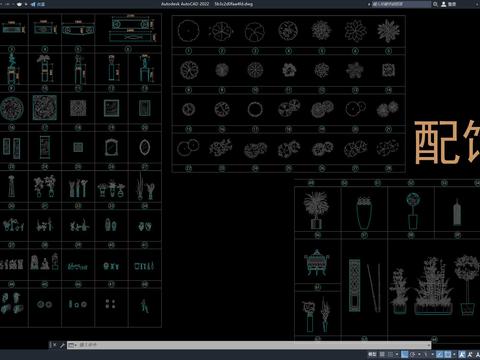Select the oval mirror block
Image resolution: width=480 pixels, height=360 pixels.
point(145,147)
